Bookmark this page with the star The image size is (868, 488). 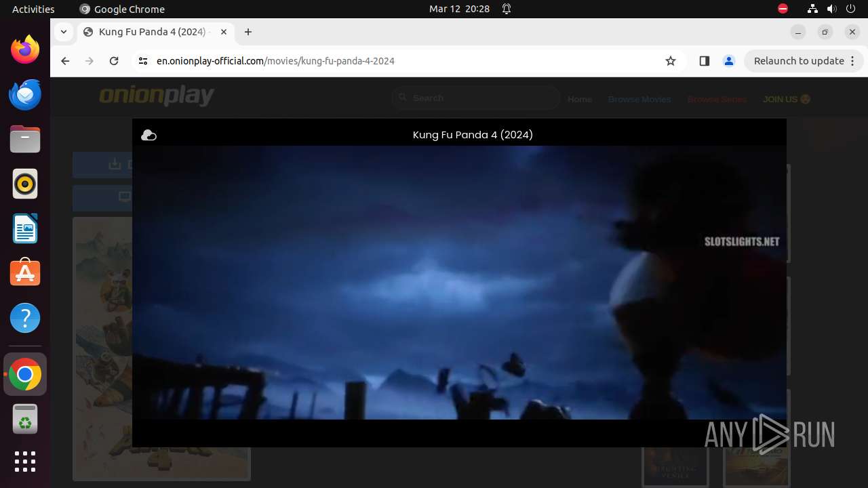[671, 61]
